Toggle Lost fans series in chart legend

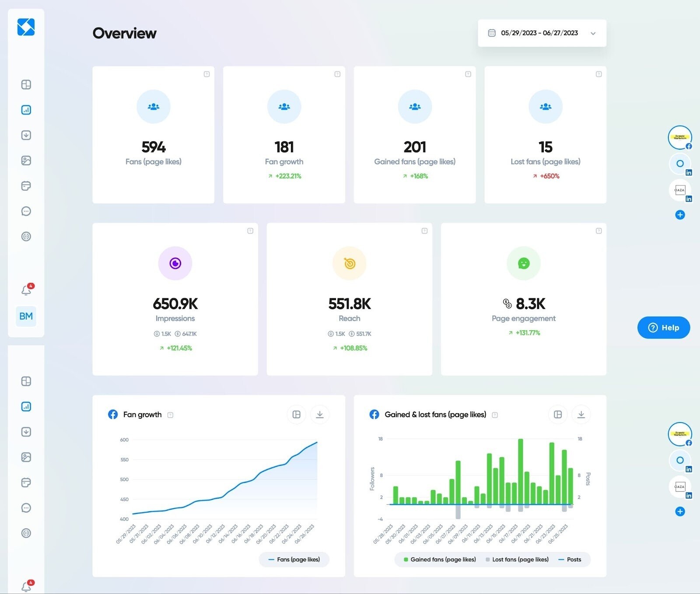pyautogui.click(x=517, y=559)
